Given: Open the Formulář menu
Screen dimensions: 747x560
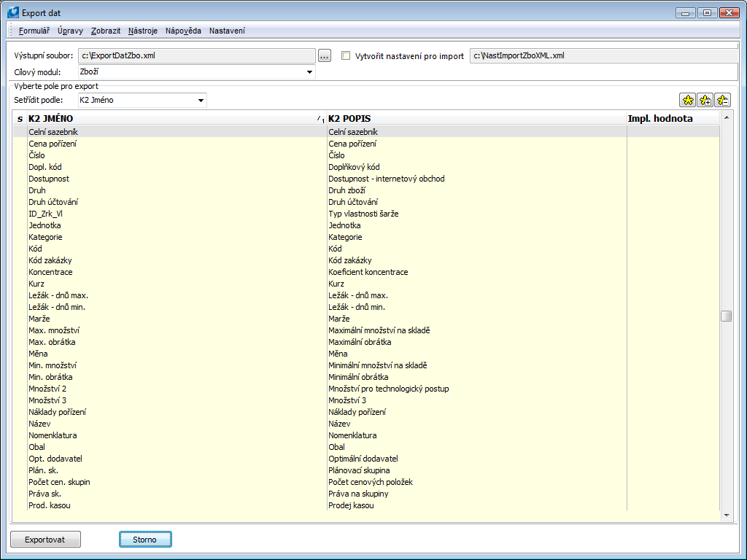Looking at the screenshot, I should (x=34, y=31).
